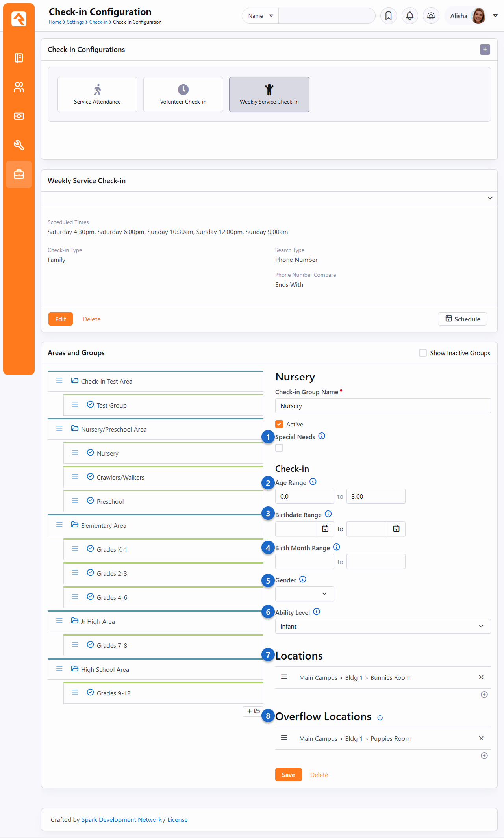The image size is (504, 838).
Task: Check the Special Needs checkbox
Action: [x=279, y=448]
